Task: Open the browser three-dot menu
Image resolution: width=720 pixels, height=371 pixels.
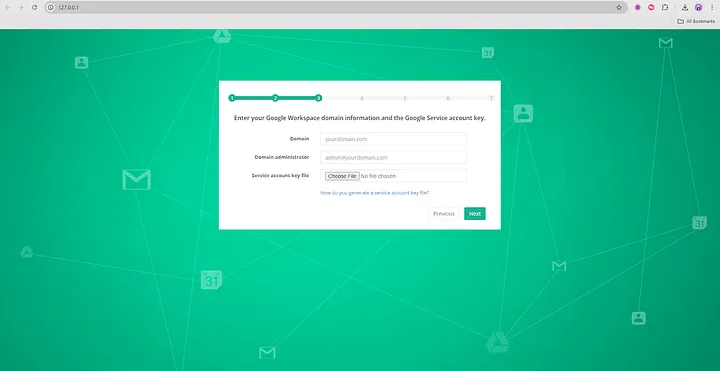Action: [712, 7]
